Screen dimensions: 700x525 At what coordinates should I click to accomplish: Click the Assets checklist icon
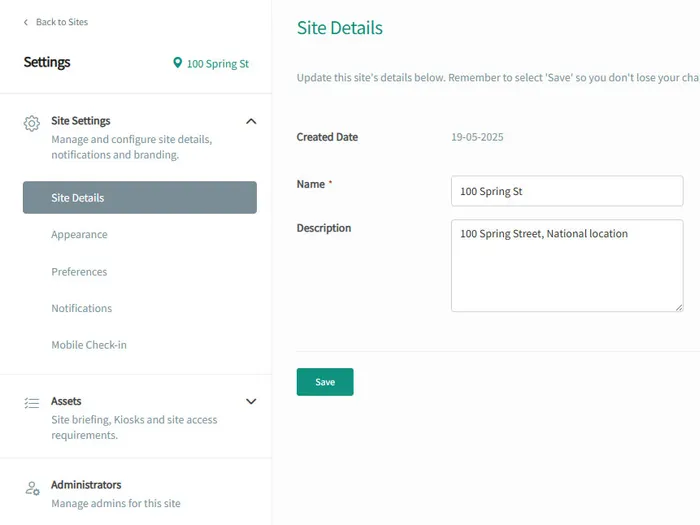pos(32,403)
